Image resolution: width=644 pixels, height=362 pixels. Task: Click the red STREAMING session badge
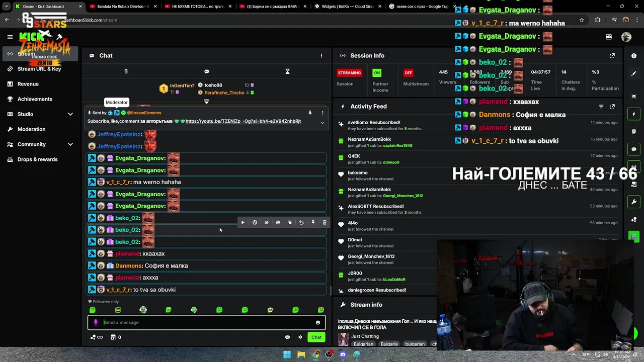point(349,72)
